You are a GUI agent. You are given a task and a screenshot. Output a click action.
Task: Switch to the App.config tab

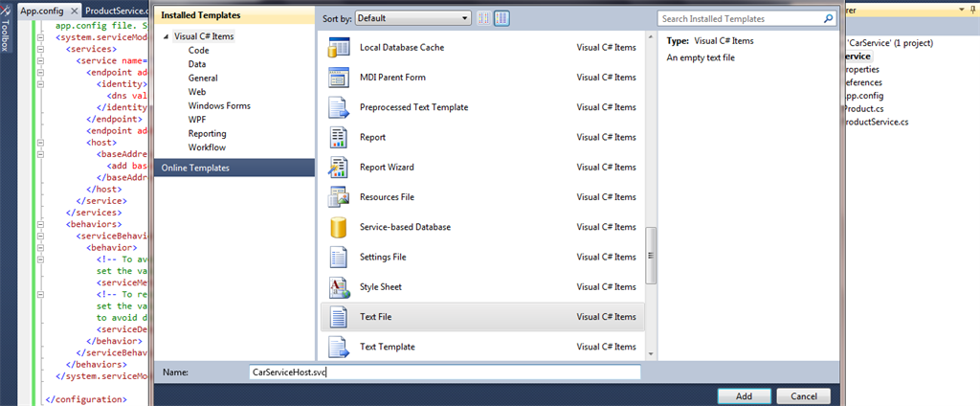[41, 10]
